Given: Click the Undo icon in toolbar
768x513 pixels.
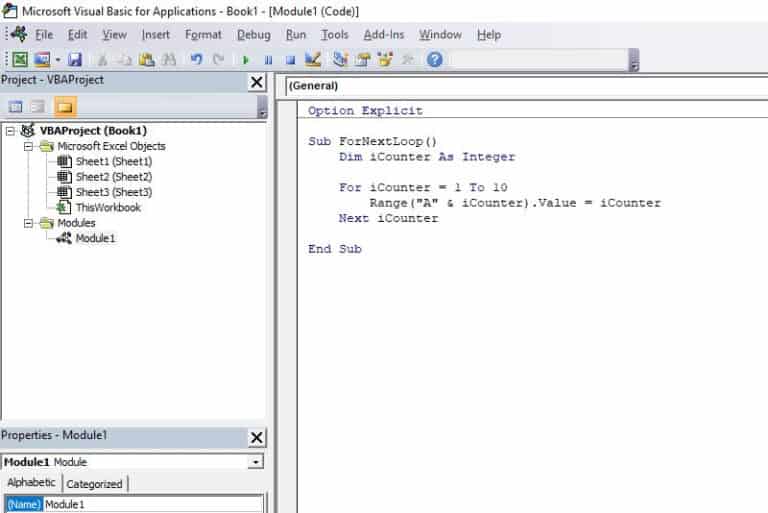Looking at the screenshot, I should point(196,60).
